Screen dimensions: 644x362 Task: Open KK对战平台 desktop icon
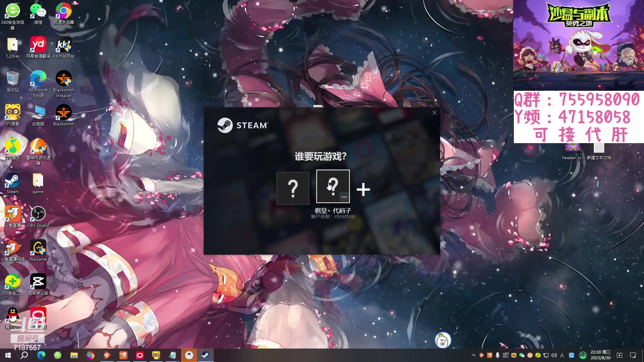(x=64, y=48)
